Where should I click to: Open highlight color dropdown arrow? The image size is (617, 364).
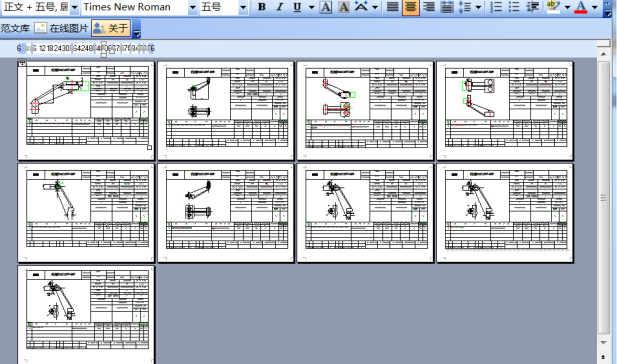567,7
